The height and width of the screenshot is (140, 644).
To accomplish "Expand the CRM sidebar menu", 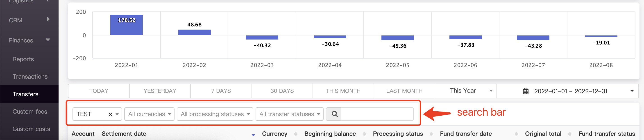I will click(x=48, y=20).
